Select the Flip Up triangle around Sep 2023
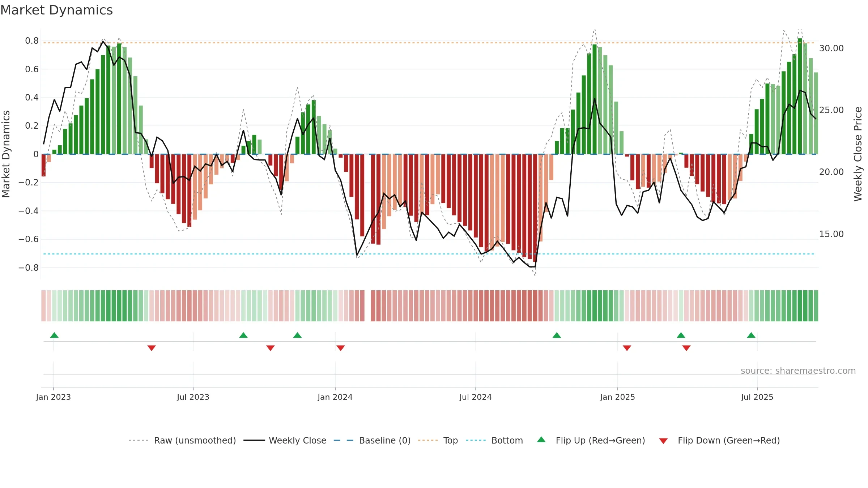The height and width of the screenshot is (488, 868). click(243, 335)
